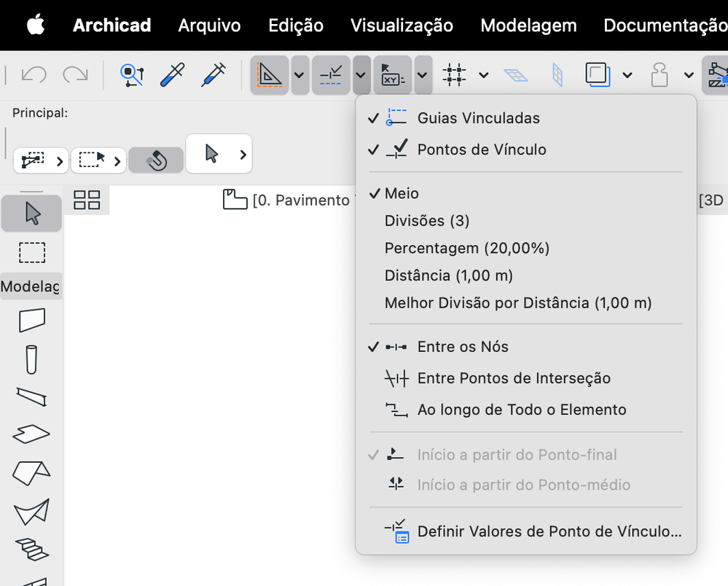The image size is (728, 586).
Task: Toggle the Guide Lines triangle icon
Action: [270, 75]
